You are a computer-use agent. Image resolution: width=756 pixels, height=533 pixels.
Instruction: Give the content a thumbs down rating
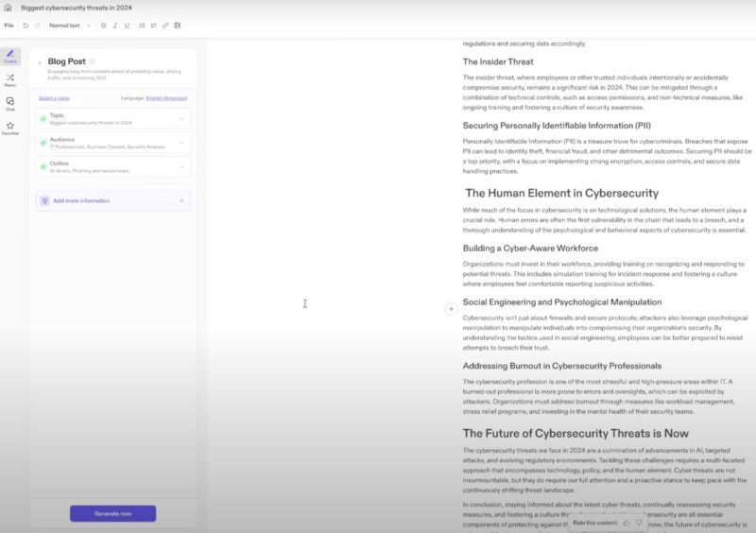click(639, 522)
